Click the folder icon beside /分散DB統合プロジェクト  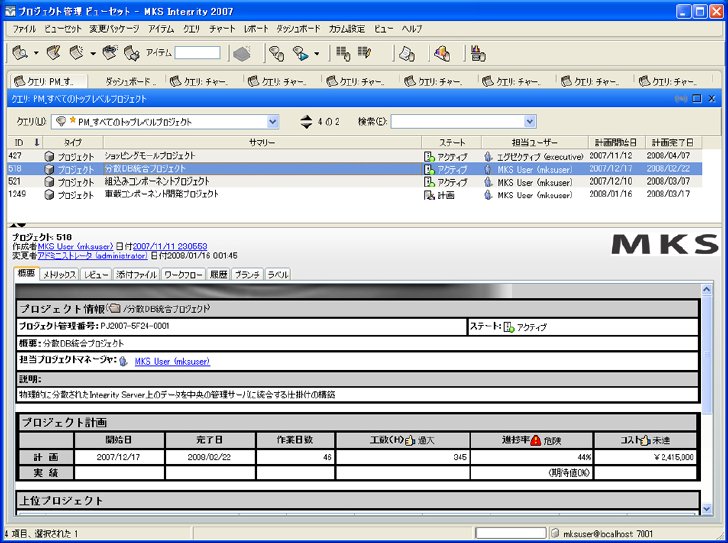coord(114,308)
